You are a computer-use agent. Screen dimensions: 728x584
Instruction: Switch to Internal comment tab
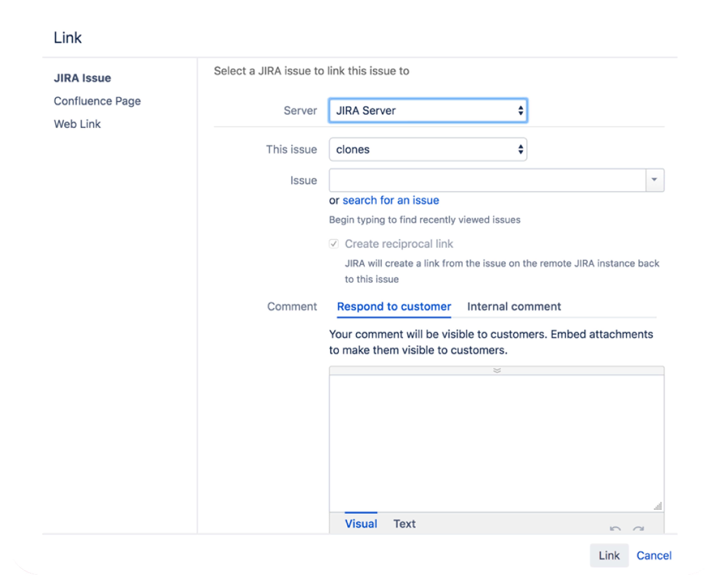coord(514,306)
